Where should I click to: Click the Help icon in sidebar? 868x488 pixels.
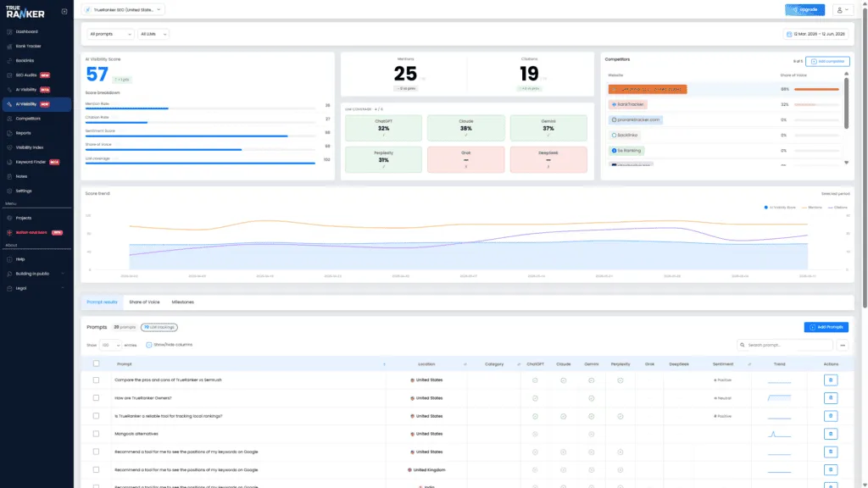click(x=9, y=259)
